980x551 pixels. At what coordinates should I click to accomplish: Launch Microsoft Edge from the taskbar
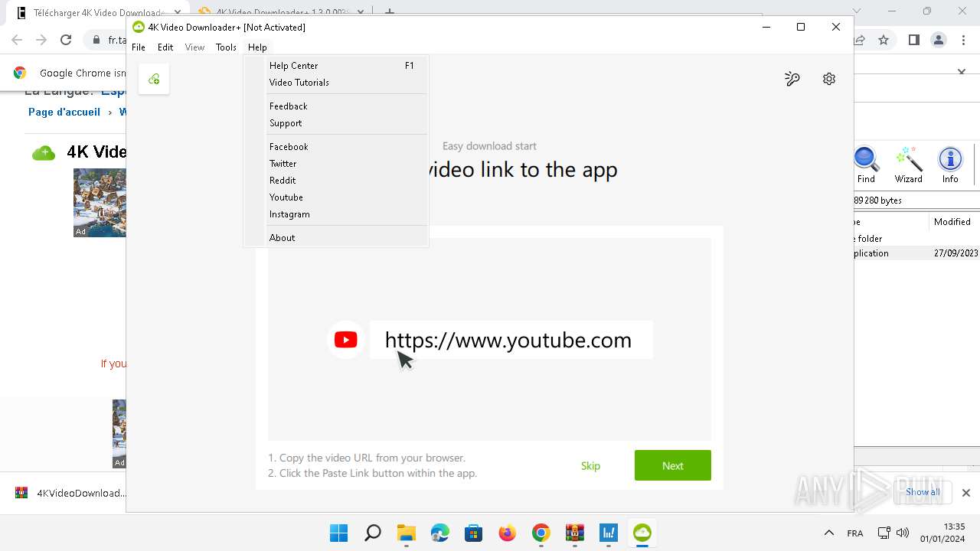pos(439,533)
